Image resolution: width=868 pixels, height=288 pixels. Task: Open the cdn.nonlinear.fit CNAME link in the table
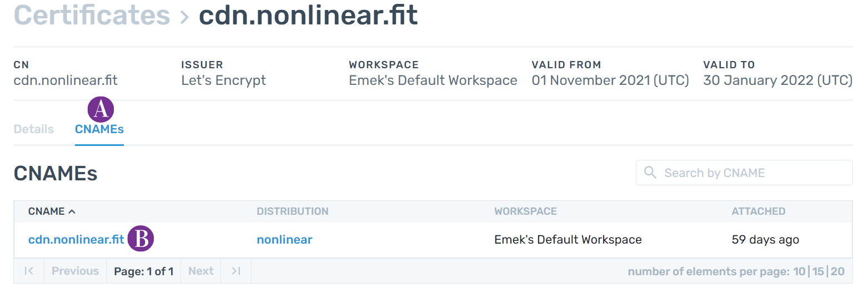77,240
